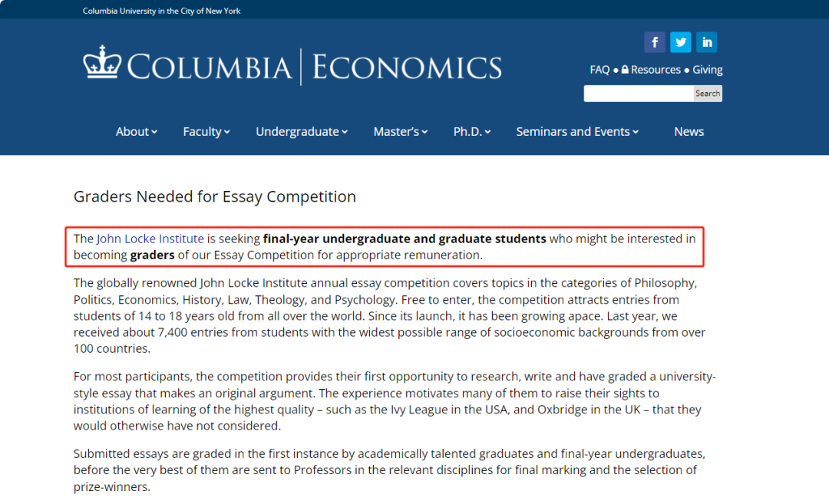Open the FAQ link

click(x=599, y=70)
